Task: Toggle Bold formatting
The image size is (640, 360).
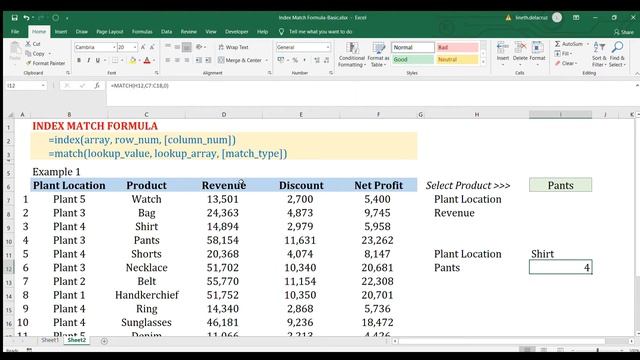Action: tap(79, 60)
